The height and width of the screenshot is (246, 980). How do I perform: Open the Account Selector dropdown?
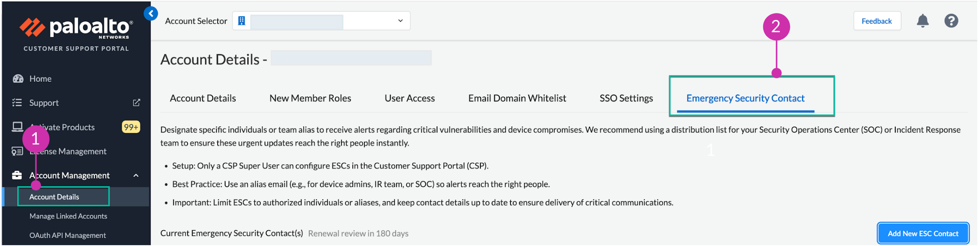tap(401, 21)
